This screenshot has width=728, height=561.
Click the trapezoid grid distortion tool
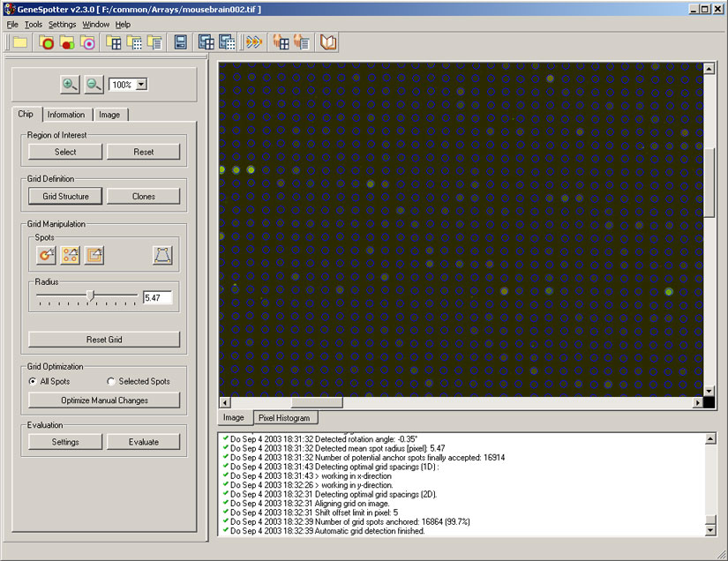click(x=162, y=255)
